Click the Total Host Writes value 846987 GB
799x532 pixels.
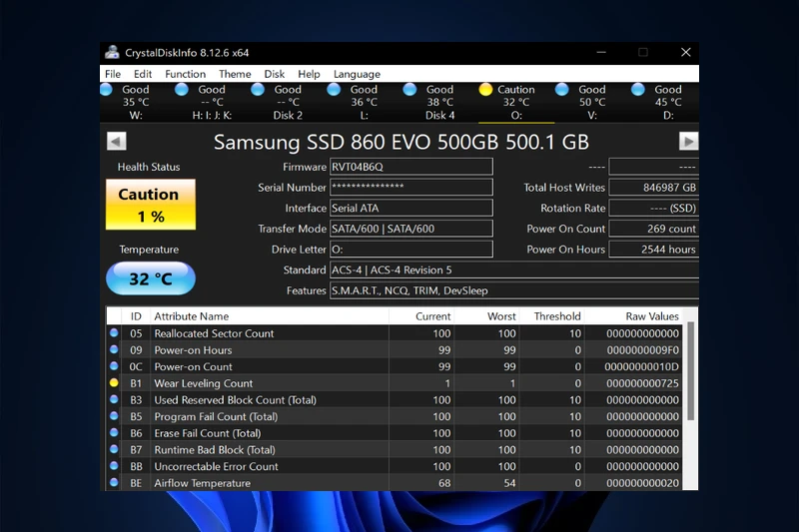point(654,187)
